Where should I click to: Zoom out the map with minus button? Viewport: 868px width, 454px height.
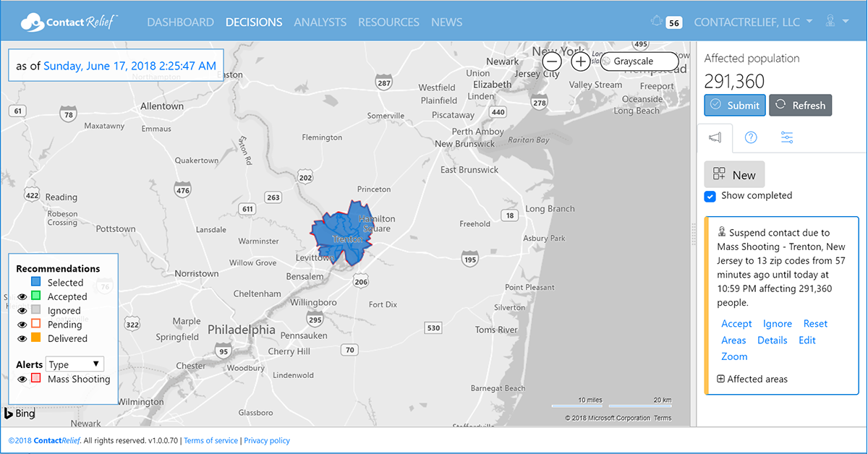[x=550, y=61]
